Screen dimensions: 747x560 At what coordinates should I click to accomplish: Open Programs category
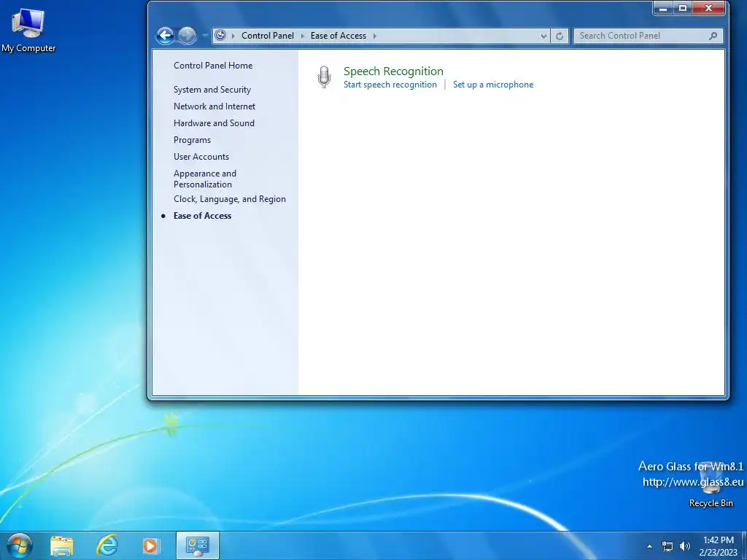coord(192,140)
